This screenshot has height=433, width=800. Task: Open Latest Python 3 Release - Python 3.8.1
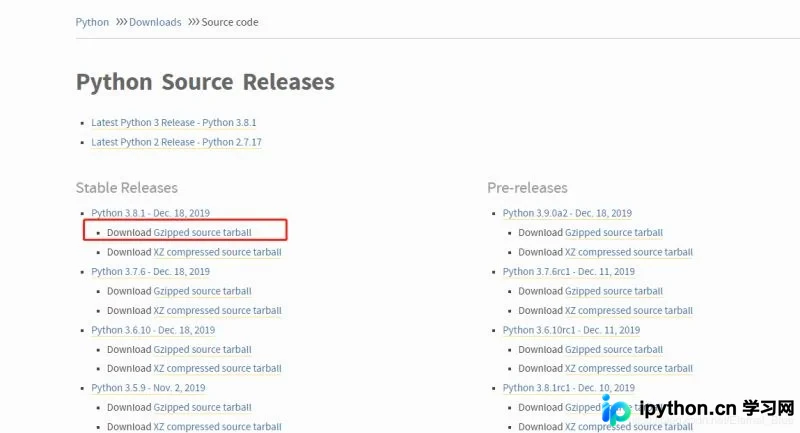(173, 122)
